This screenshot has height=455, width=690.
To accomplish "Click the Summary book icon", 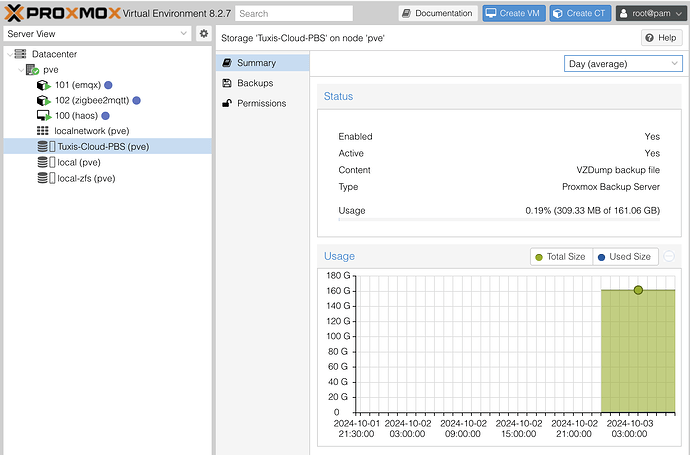I will (227, 63).
